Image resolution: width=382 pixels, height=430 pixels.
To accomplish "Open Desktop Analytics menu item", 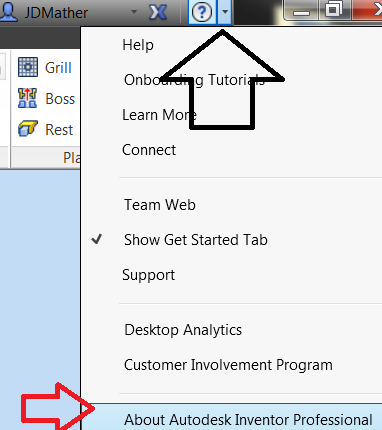I will click(183, 330).
